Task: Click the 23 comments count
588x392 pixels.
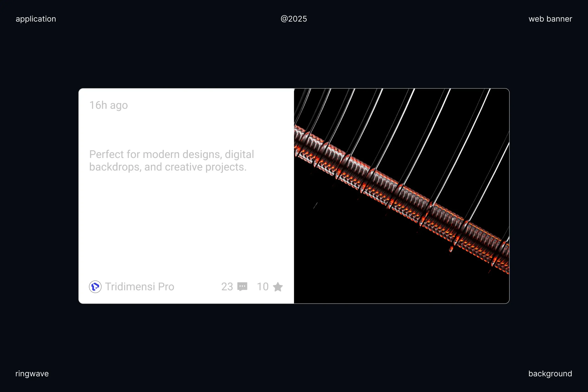Action: coord(227,287)
